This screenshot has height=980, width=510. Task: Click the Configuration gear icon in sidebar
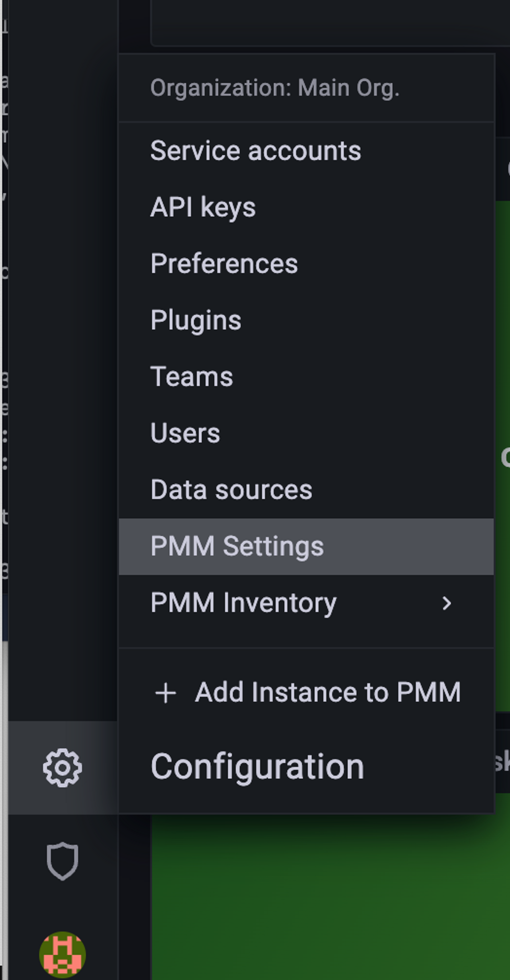pos(62,768)
